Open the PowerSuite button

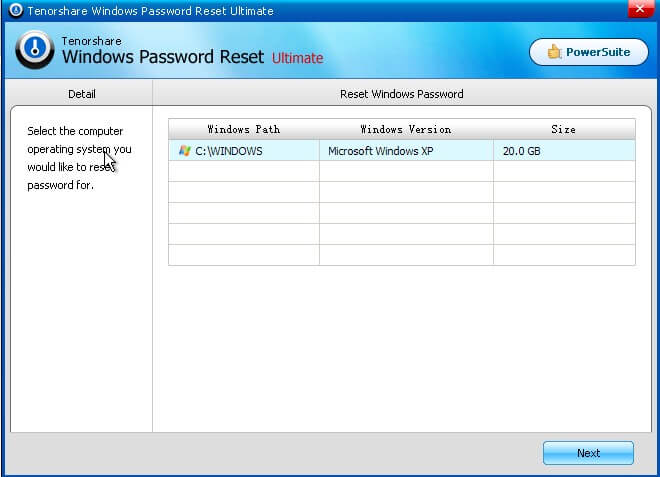coord(588,52)
